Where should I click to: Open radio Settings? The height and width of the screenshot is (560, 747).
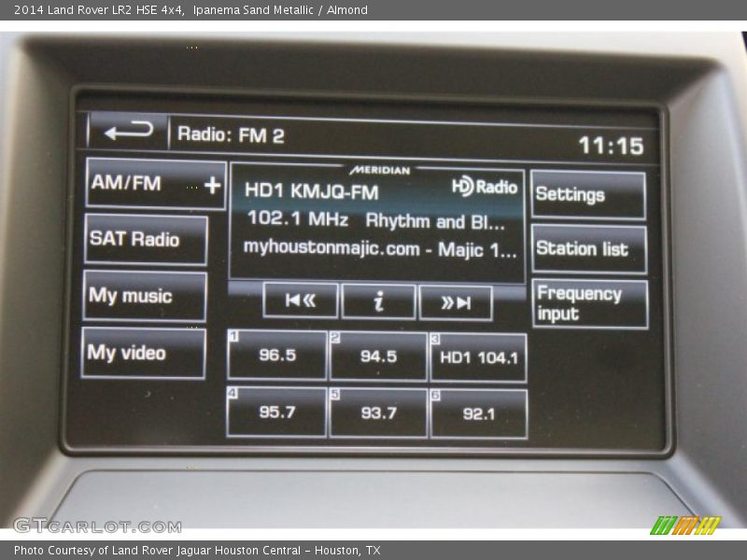(x=587, y=195)
